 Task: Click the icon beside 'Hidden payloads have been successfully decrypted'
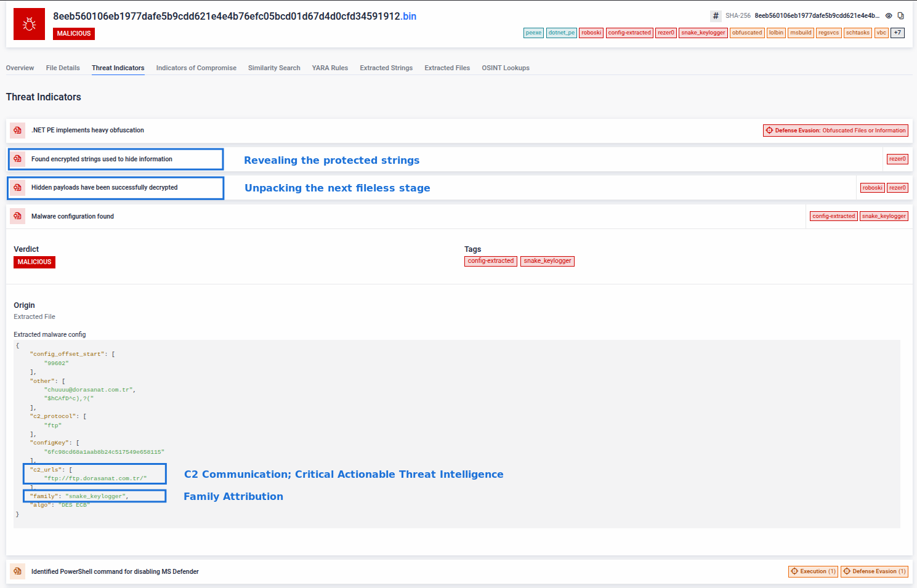pyautogui.click(x=18, y=188)
